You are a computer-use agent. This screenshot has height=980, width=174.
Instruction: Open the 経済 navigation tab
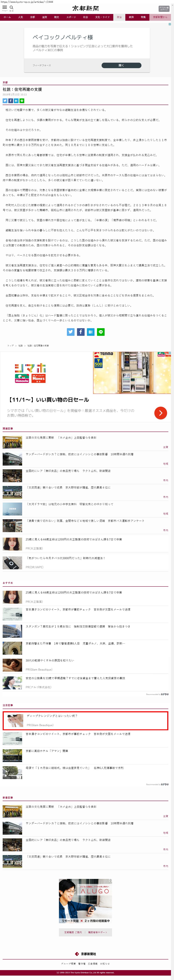point(131,17)
